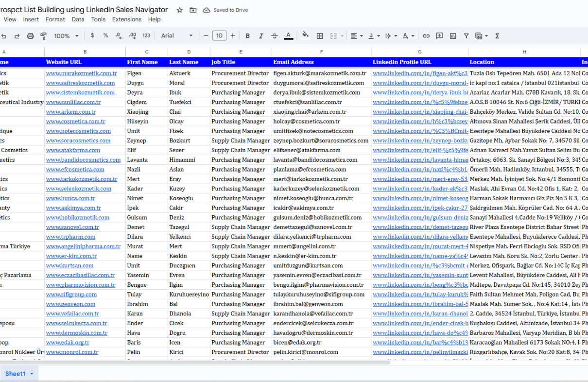Format as currency with the dollar icon

coord(92,35)
